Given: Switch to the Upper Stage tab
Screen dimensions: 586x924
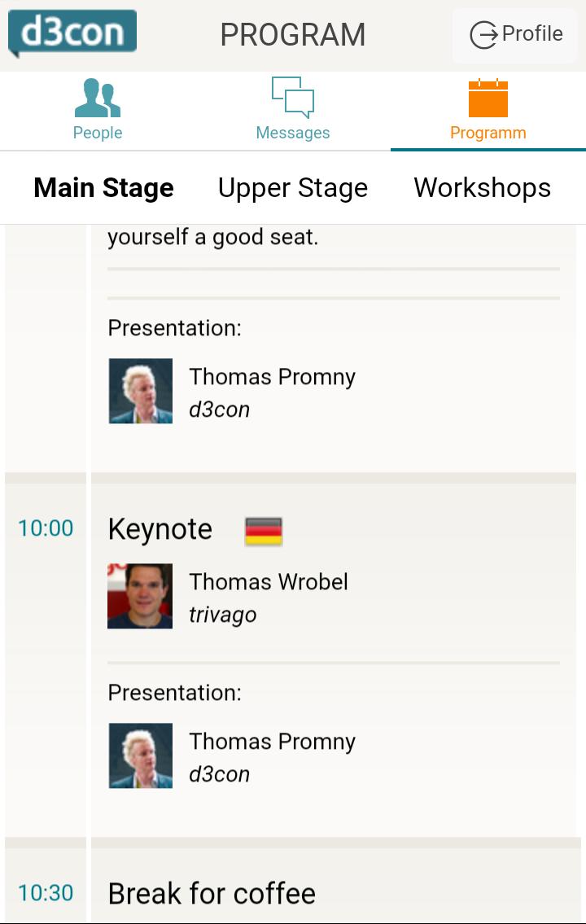Looking at the screenshot, I should click(x=293, y=188).
